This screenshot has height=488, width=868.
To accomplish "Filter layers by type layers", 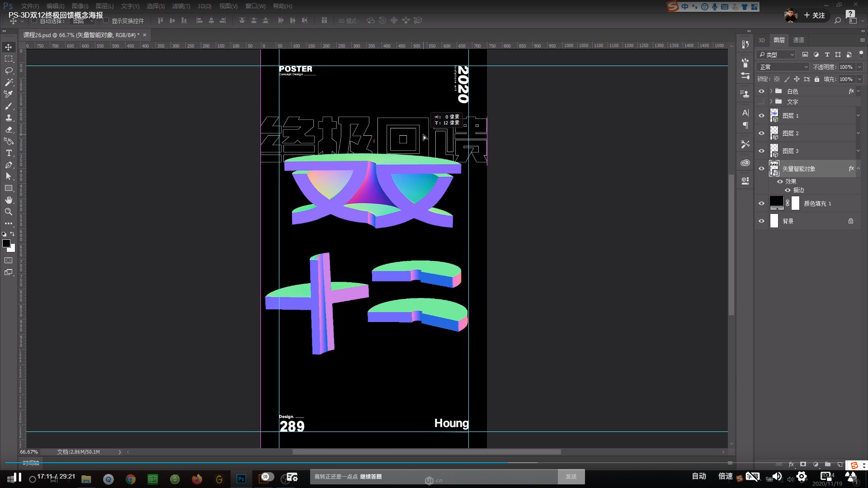I will coord(827,54).
